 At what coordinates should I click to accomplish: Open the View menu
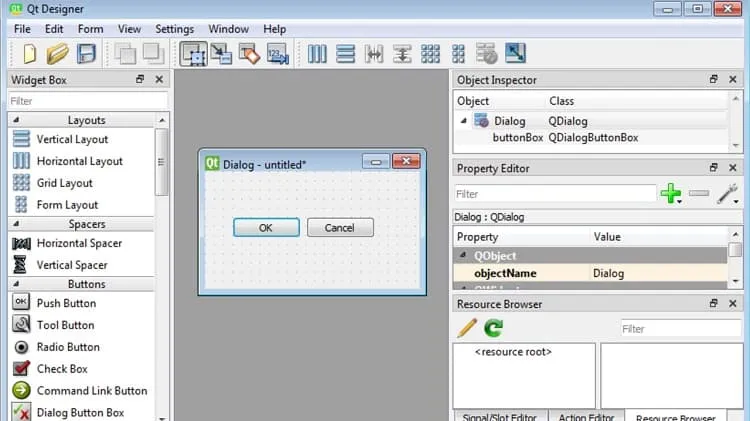(129, 29)
